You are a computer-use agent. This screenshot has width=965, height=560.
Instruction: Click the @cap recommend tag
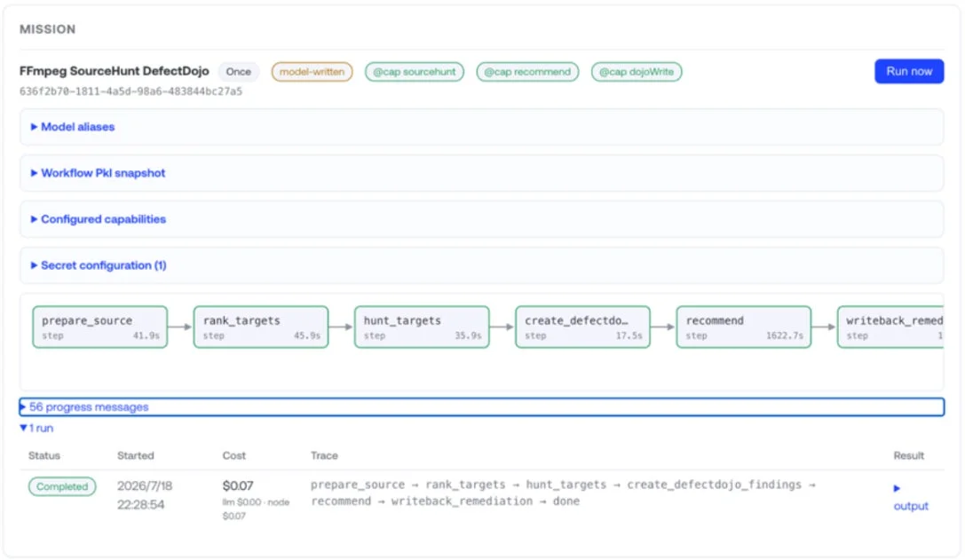click(527, 71)
